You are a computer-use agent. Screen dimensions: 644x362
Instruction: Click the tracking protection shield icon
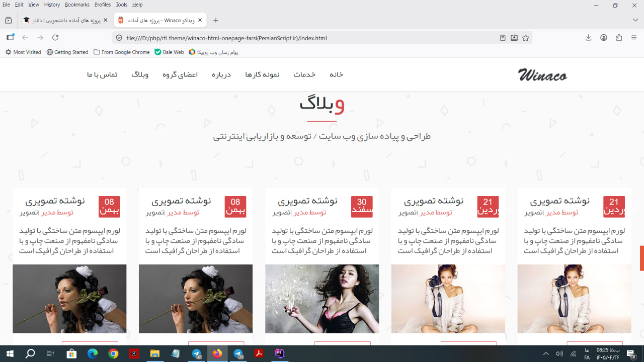click(x=119, y=38)
